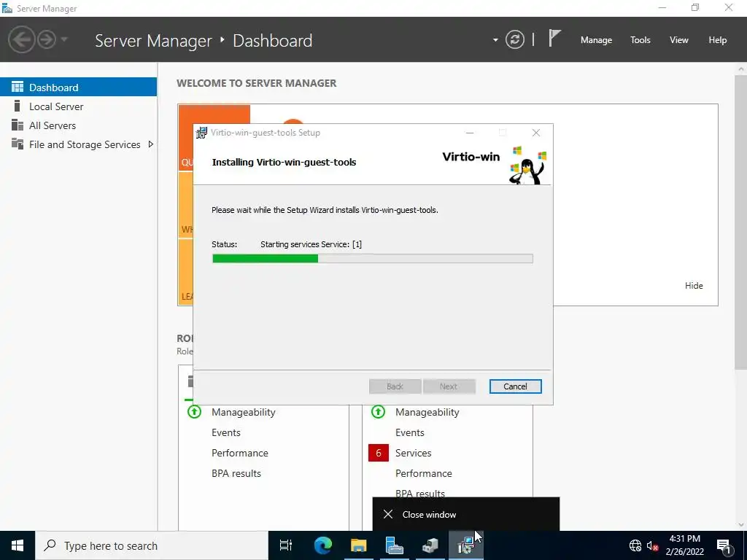Open Performance in the right tile

click(x=424, y=473)
